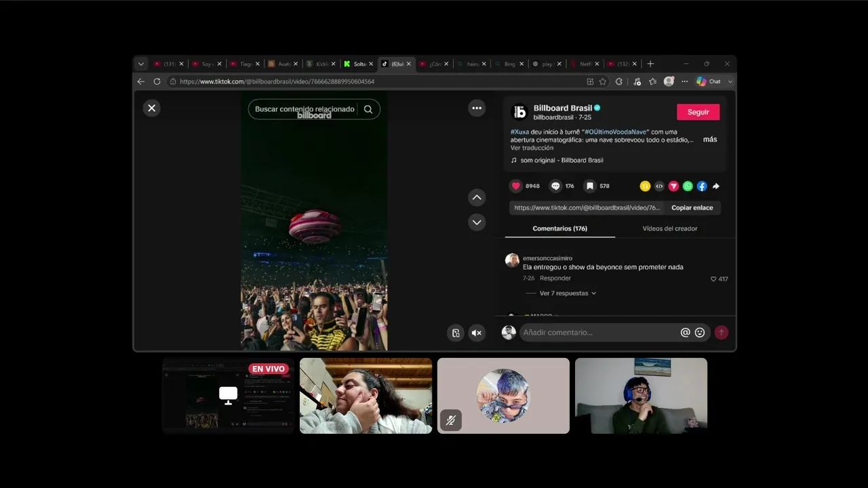Open the browser profile avatar
The width and height of the screenshot is (868, 488).
(x=669, y=81)
